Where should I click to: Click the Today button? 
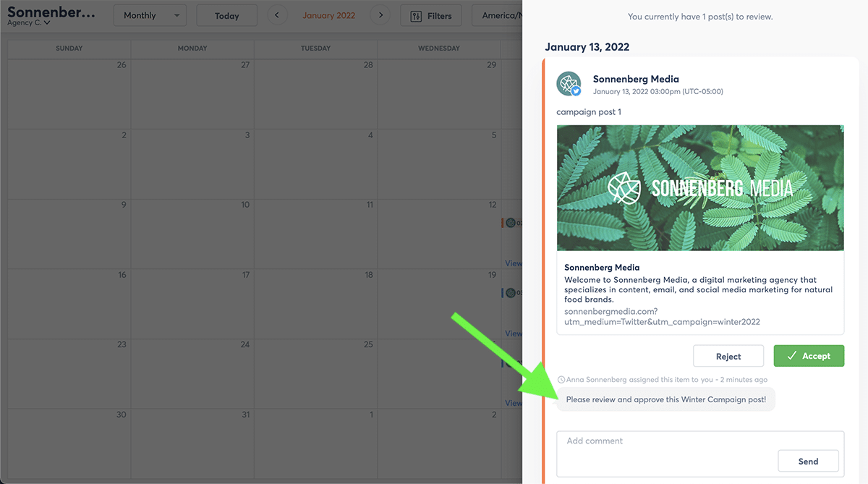(x=226, y=16)
